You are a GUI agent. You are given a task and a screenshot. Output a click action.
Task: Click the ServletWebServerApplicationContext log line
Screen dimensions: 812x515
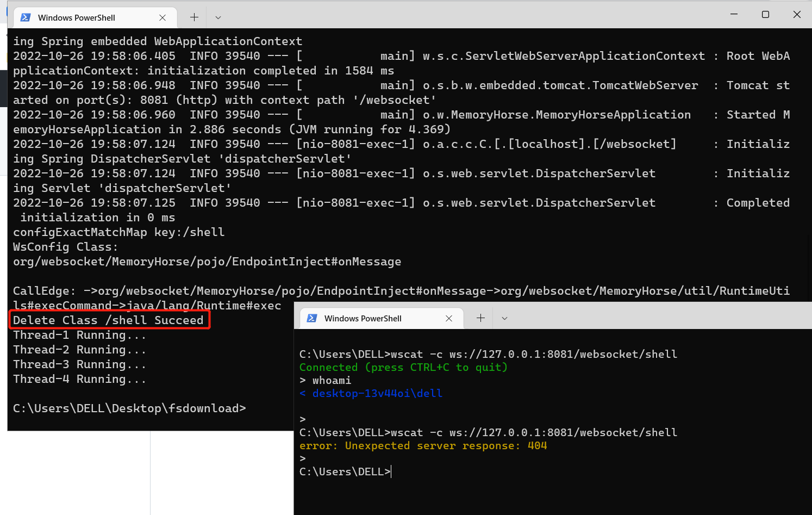401,63
